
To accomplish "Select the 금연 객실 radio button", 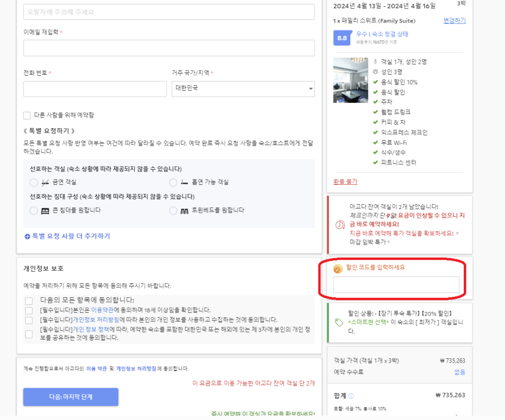I will pos(34,182).
